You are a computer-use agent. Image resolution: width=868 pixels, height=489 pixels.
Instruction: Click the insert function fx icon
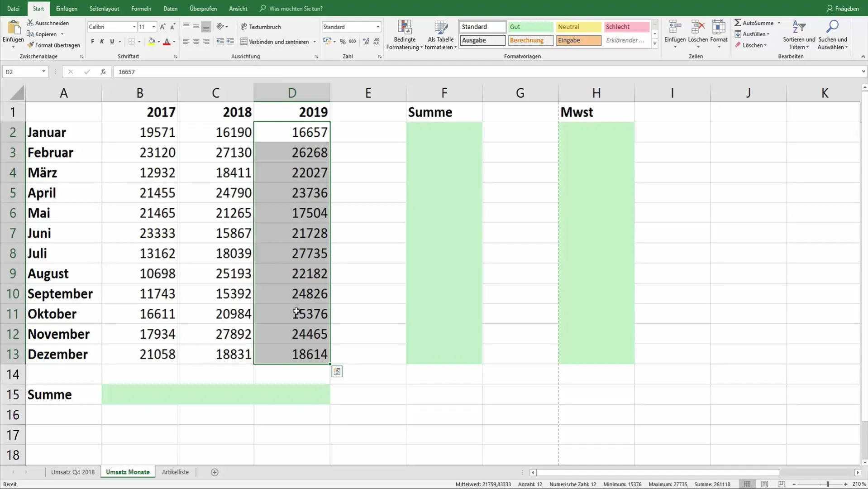click(103, 72)
